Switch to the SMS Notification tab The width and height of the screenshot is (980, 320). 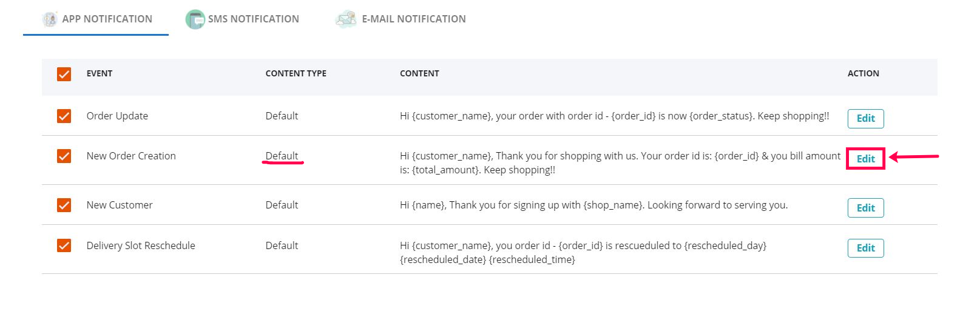(253, 19)
